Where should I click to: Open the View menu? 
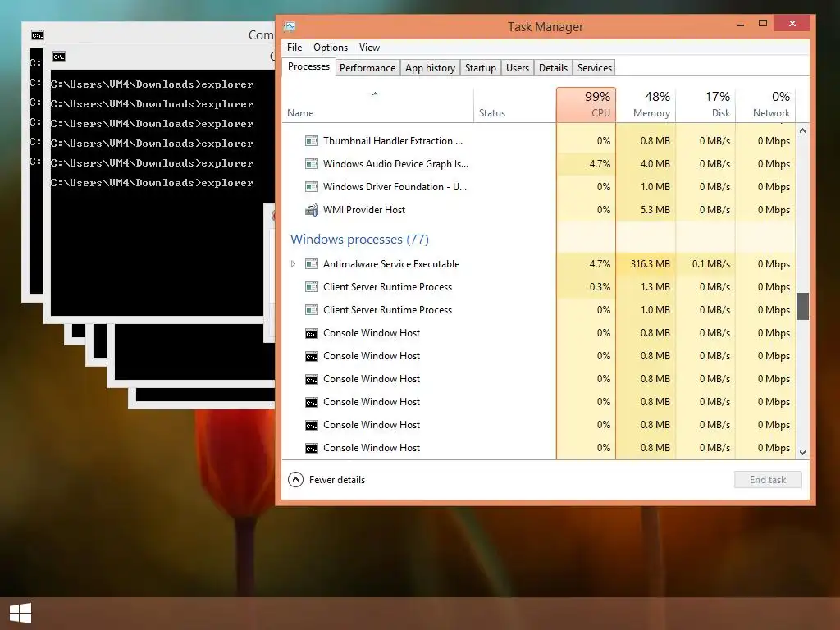[x=369, y=48]
